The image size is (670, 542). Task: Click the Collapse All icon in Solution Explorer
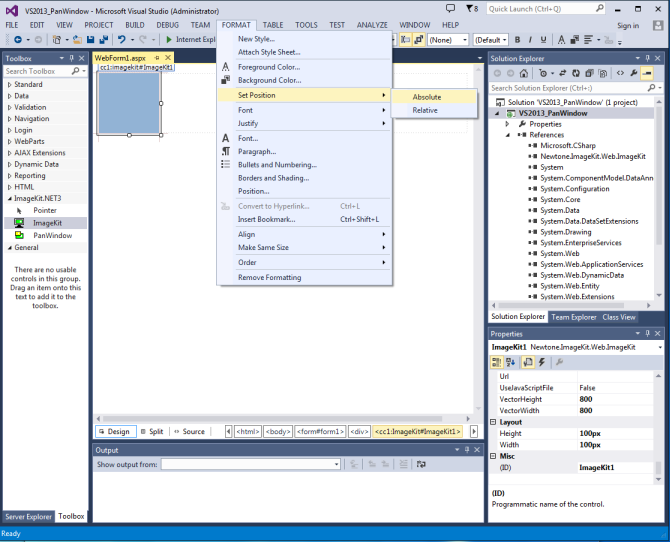tap(589, 74)
